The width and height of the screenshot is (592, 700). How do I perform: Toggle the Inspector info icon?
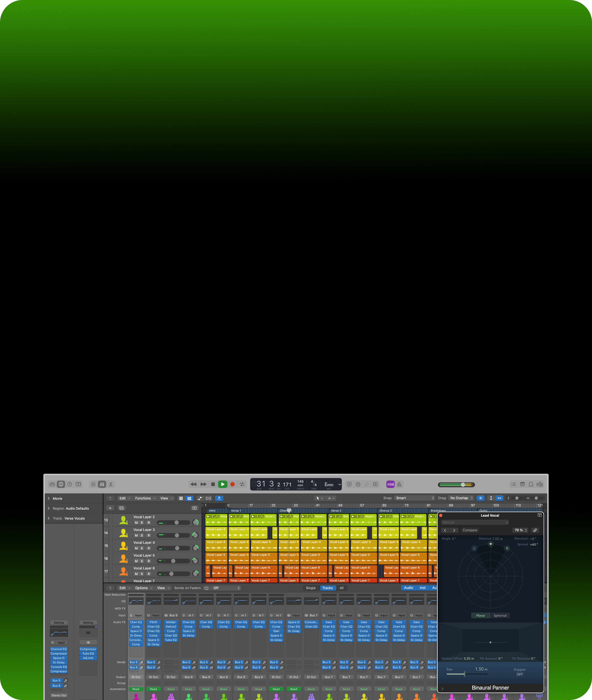(x=61, y=484)
